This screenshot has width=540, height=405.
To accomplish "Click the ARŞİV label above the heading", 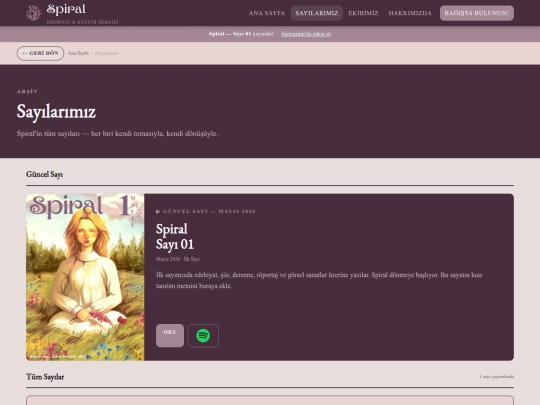I will click(27, 91).
